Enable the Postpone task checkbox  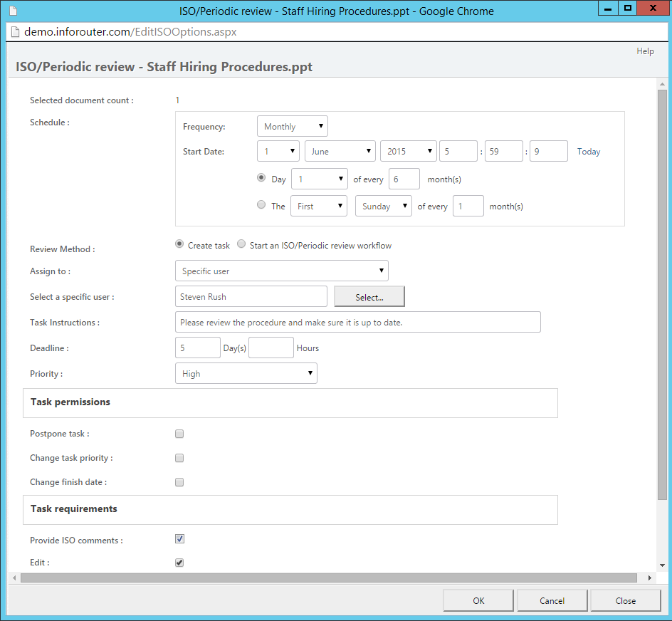point(179,434)
